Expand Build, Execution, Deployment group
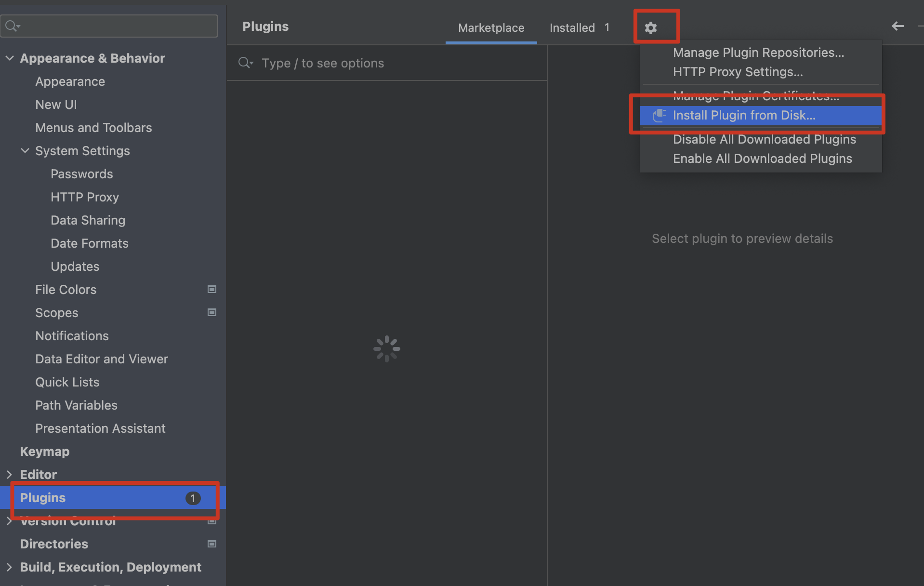 (x=10, y=567)
